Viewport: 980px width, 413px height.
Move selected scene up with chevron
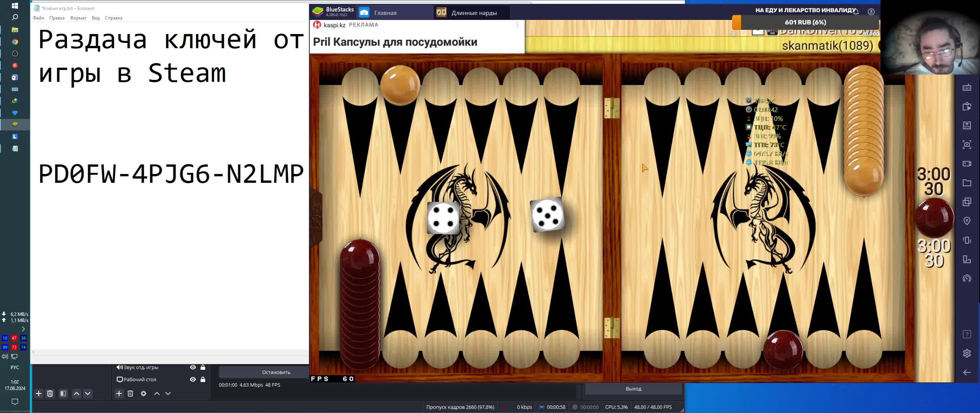[x=77, y=393]
